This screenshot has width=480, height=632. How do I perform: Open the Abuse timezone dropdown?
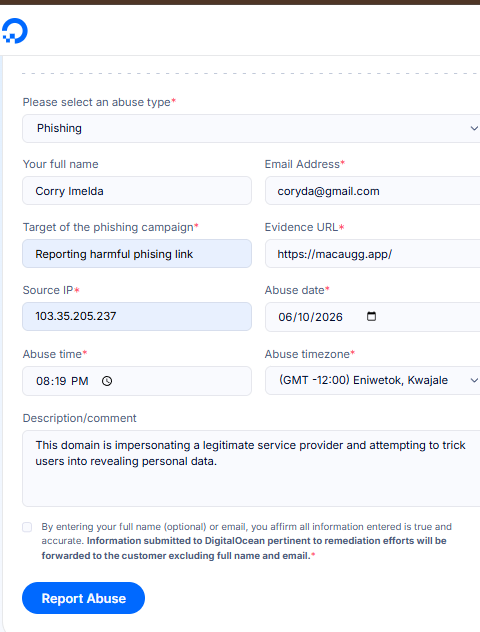[372, 380]
